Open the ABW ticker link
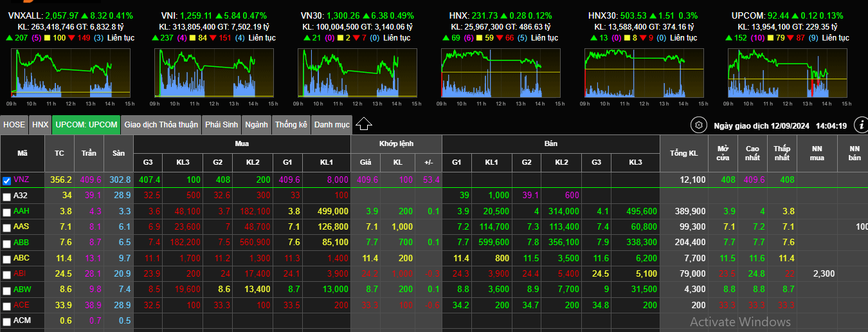Viewport: 868px width, 332px height. (x=22, y=290)
